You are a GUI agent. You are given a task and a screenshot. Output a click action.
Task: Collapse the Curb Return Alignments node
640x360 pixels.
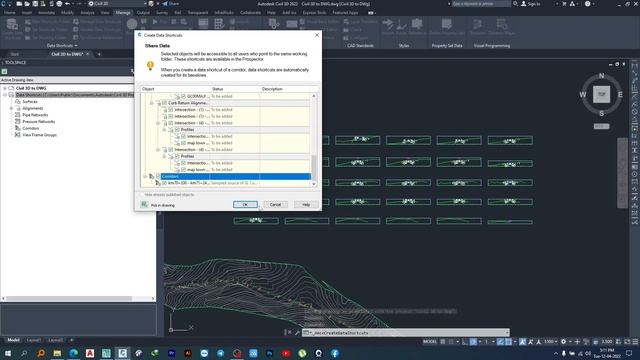[151, 103]
